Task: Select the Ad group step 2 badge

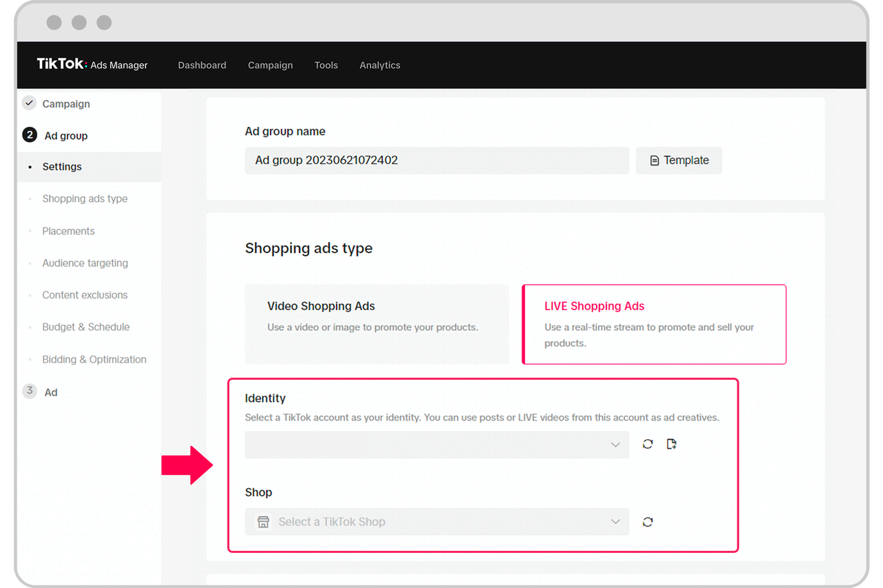Action: (29, 135)
